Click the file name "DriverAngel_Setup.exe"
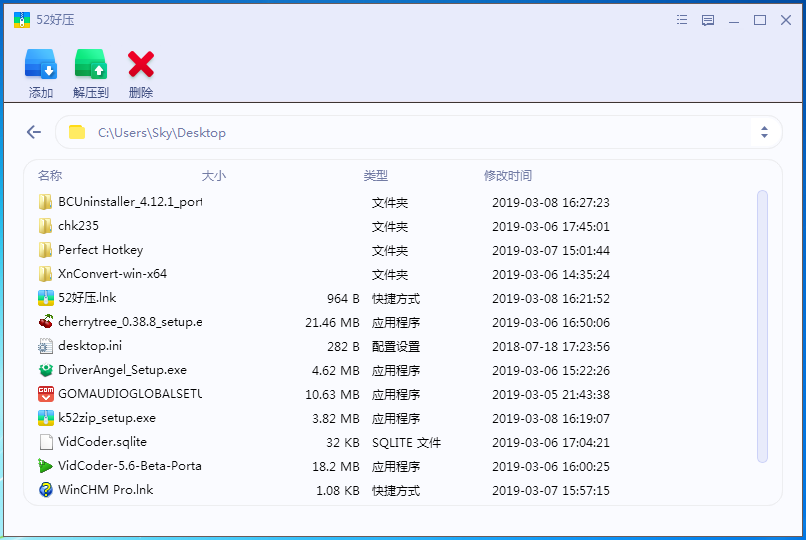806x540 pixels. click(x=122, y=370)
